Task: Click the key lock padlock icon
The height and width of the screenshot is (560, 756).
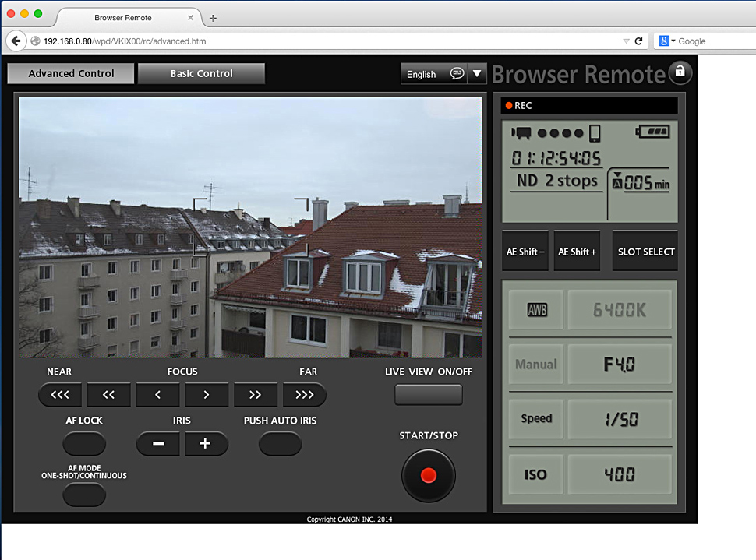Action: [680, 72]
